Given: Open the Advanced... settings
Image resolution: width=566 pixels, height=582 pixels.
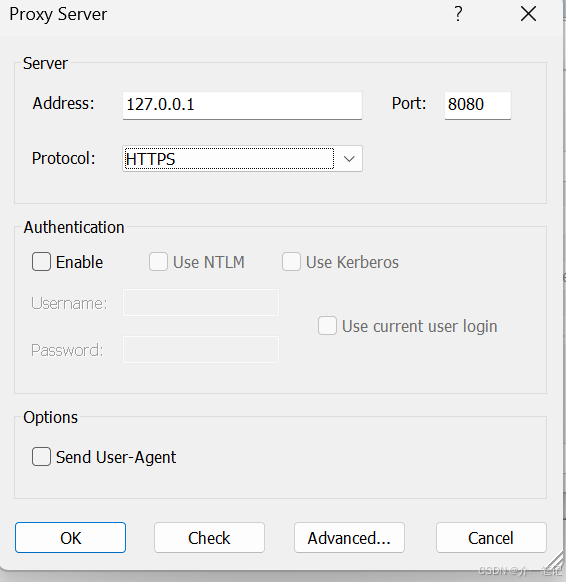Looking at the screenshot, I should coord(349,537).
